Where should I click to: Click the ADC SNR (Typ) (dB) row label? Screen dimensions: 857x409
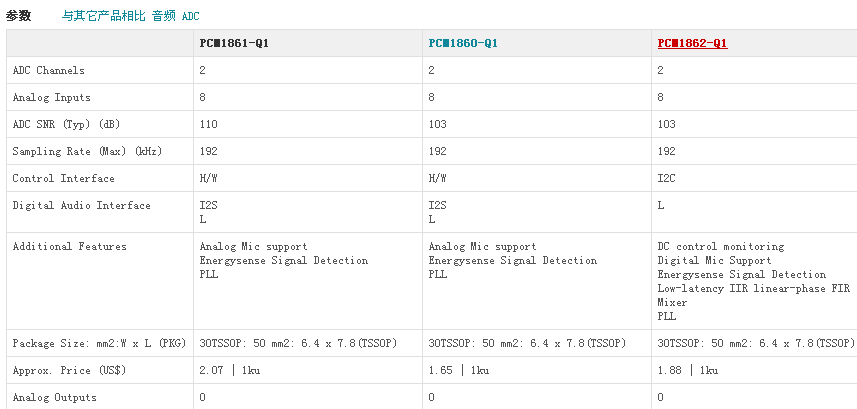coord(66,124)
